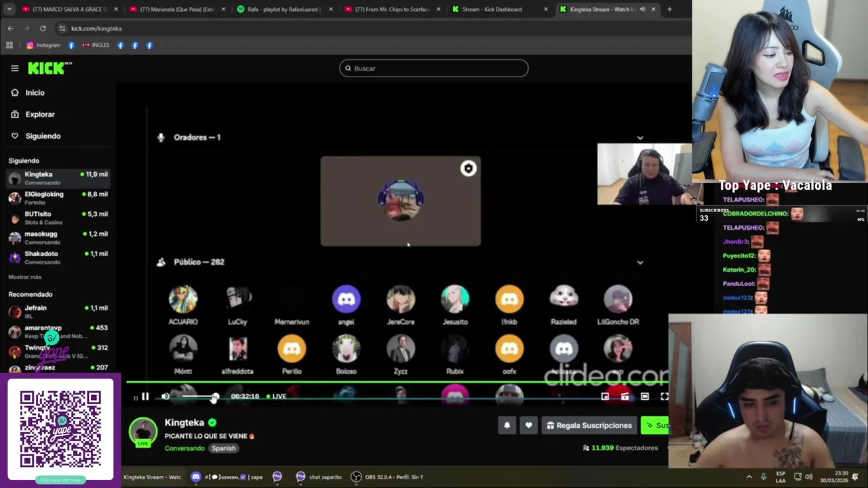Open OBS 32.0.4 in taskbar
The height and width of the screenshot is (488, 868).
click(387, 477)
